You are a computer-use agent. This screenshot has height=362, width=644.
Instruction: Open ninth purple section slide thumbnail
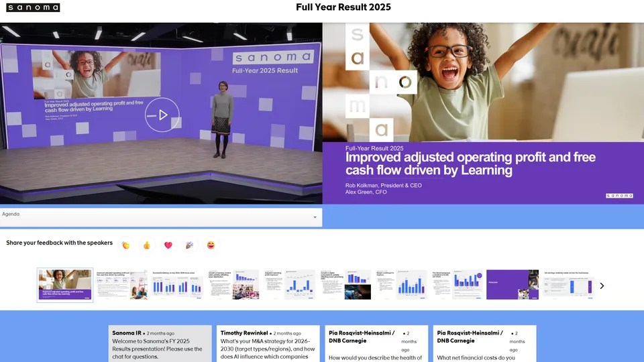[x=513, y=285]
